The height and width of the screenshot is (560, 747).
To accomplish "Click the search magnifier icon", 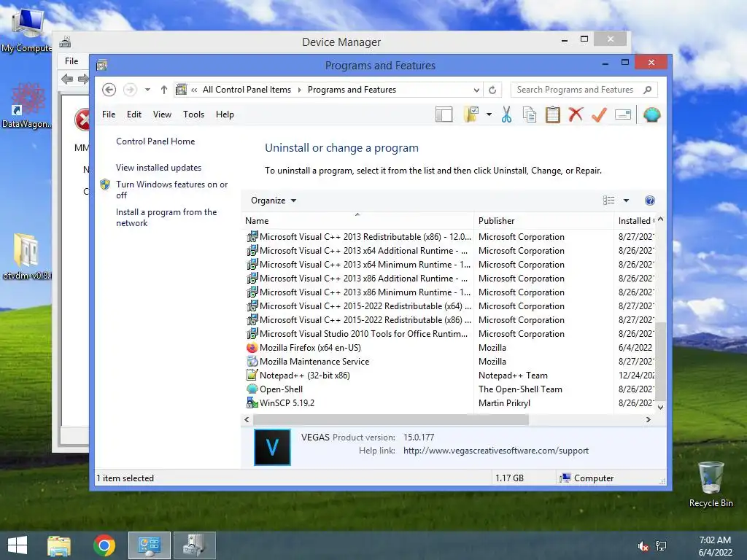I will [x=648, y=90].
